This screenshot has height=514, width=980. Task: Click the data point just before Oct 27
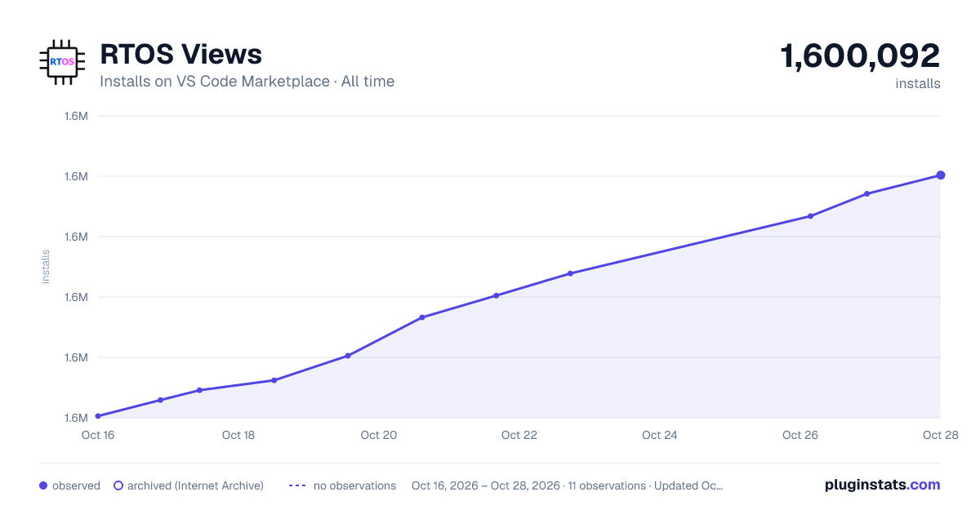(x=866, y=193)
